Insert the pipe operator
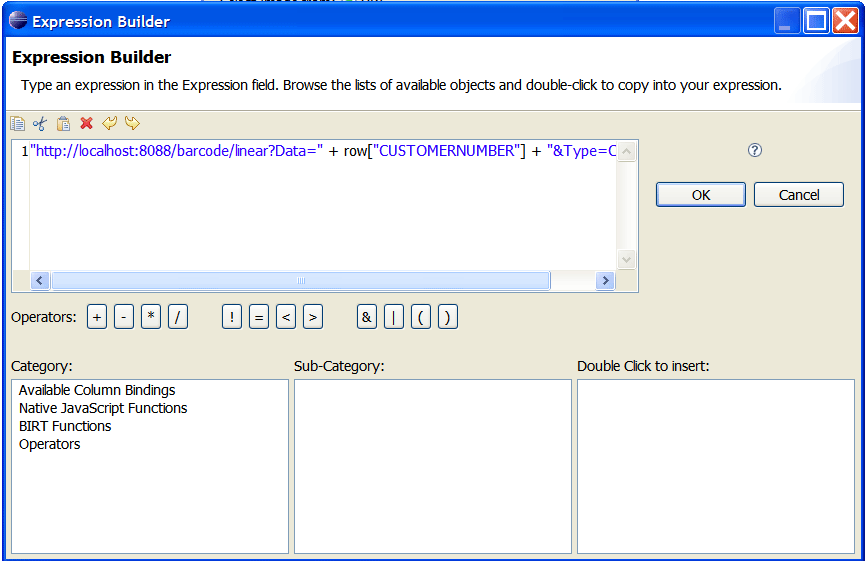The height and width of the screenshot is (561, 866). point(394,317)
